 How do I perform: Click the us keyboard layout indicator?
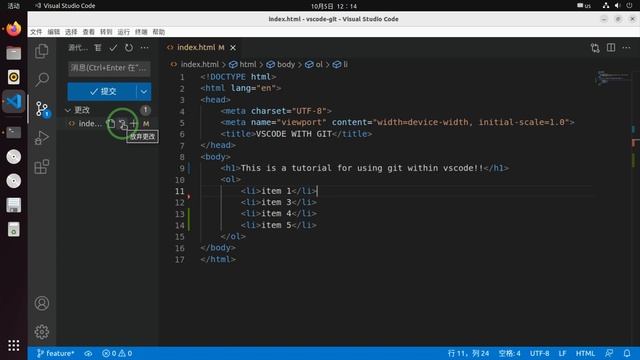point(584,6)
